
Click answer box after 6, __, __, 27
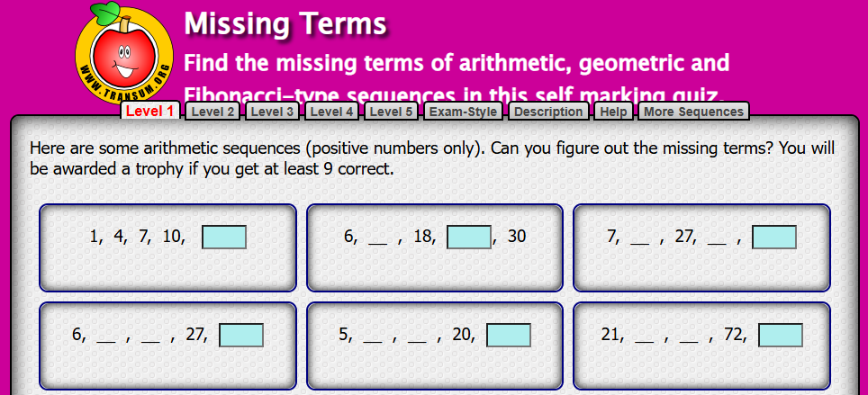(240, 336)
